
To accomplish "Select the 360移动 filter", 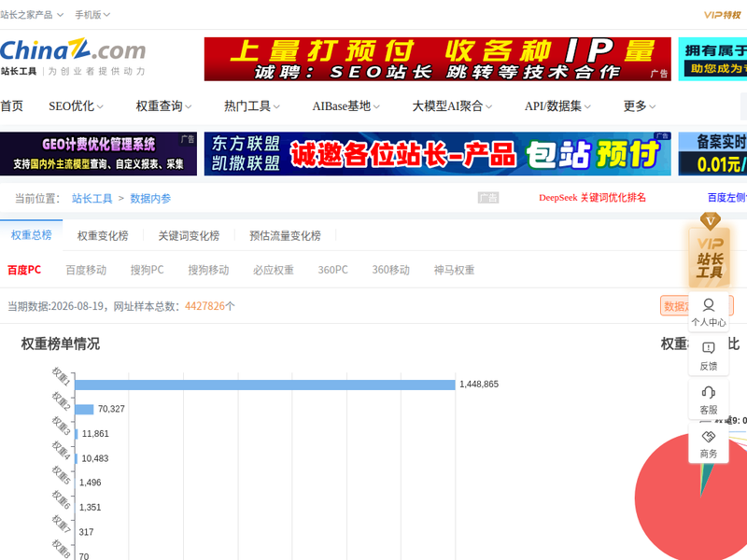I will pos(390,270).
